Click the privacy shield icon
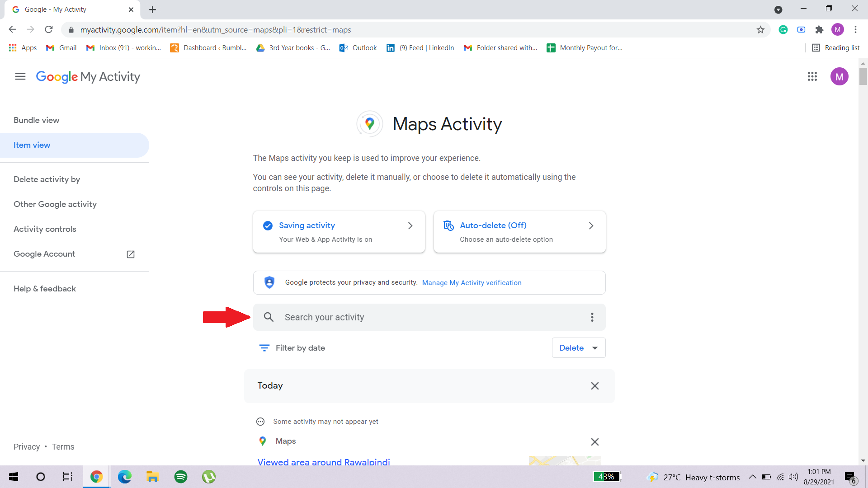This screenshot has width=868, height=488. pyautogui.click(x=269, y=282)
